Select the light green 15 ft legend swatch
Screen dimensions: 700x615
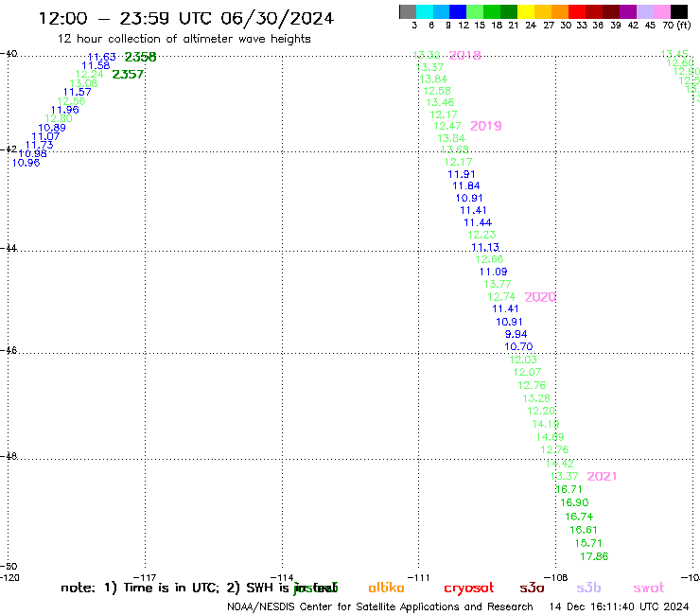click(475, 11)
